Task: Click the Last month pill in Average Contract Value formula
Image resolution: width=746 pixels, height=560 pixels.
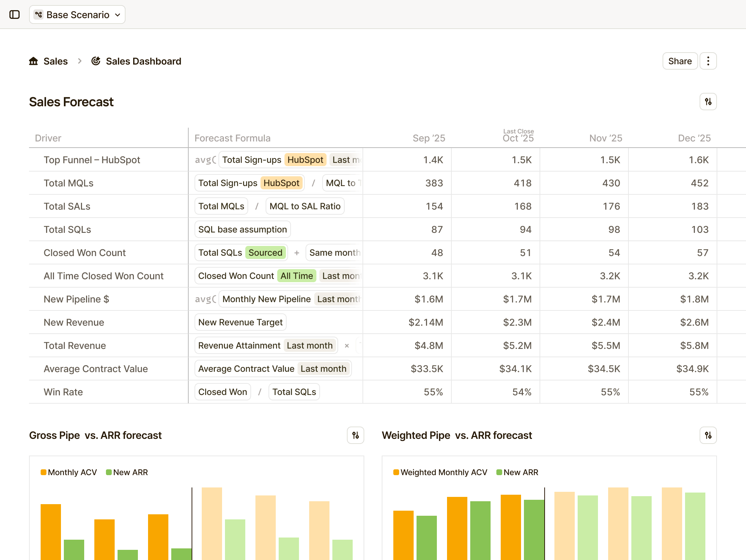Action: point(323,368)
